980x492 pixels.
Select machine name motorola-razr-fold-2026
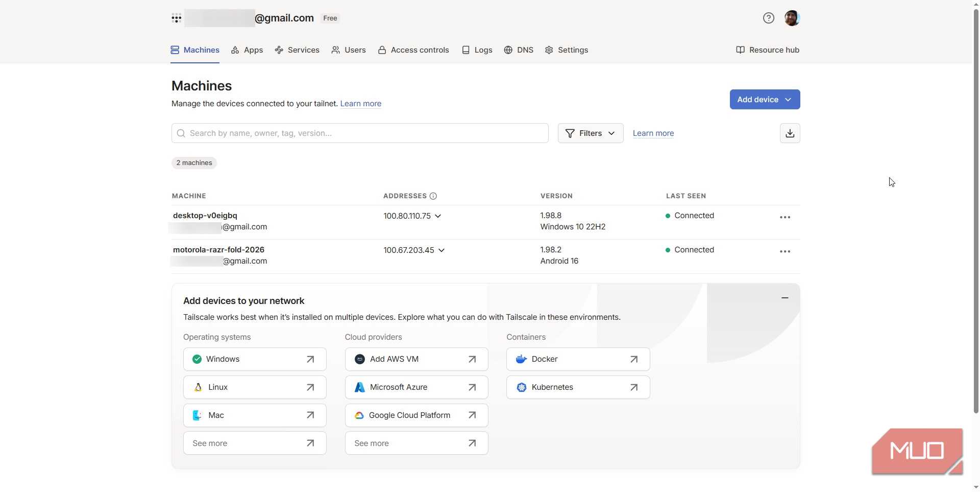point(218,250)
